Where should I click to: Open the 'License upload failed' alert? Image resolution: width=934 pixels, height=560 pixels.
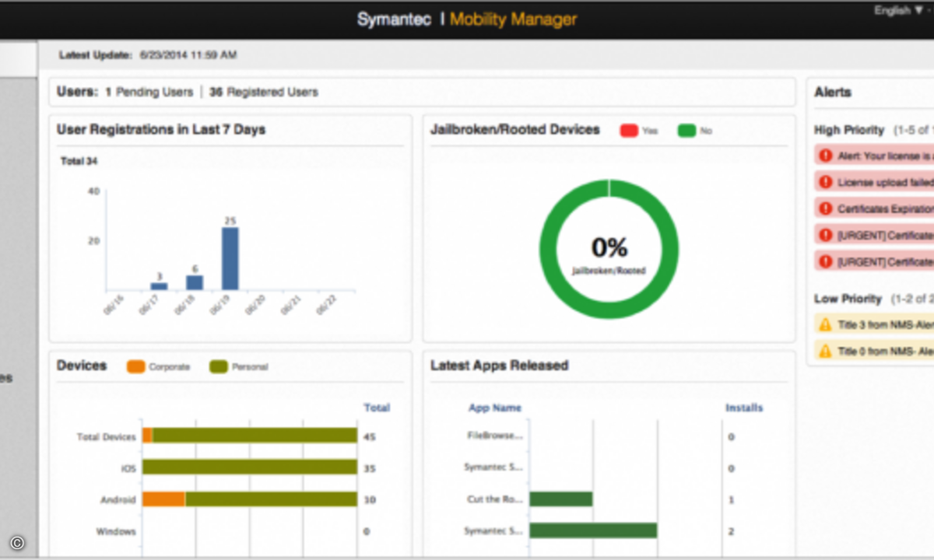pyautogui.click(x=875, y=183)
